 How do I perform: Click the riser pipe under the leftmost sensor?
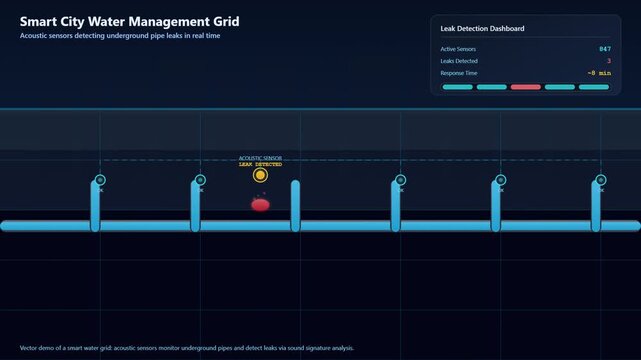[x=95, y=206]
